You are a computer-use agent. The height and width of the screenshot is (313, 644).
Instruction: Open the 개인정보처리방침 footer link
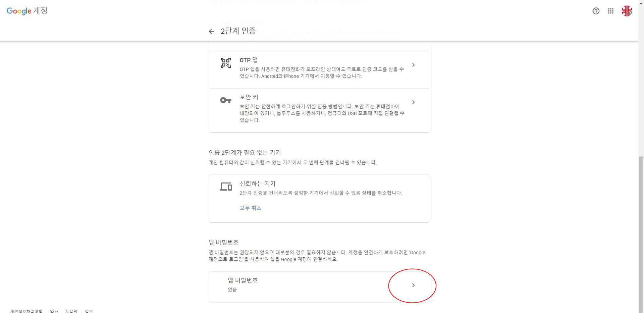[26, 311]
